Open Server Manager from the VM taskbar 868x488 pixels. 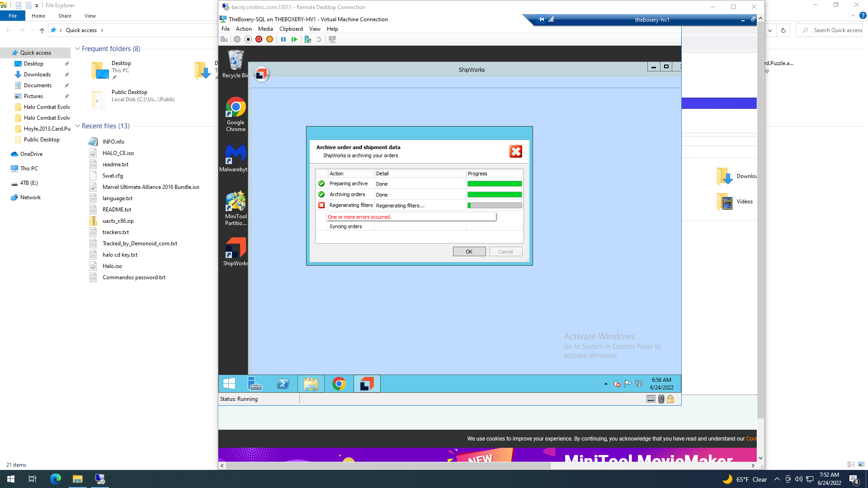[x=255, y=384]
